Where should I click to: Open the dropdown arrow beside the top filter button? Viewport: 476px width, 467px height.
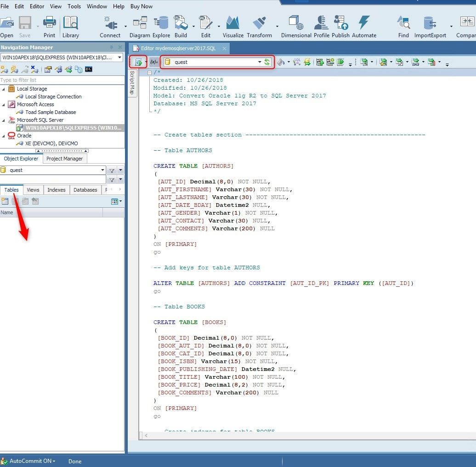[120, 170]
